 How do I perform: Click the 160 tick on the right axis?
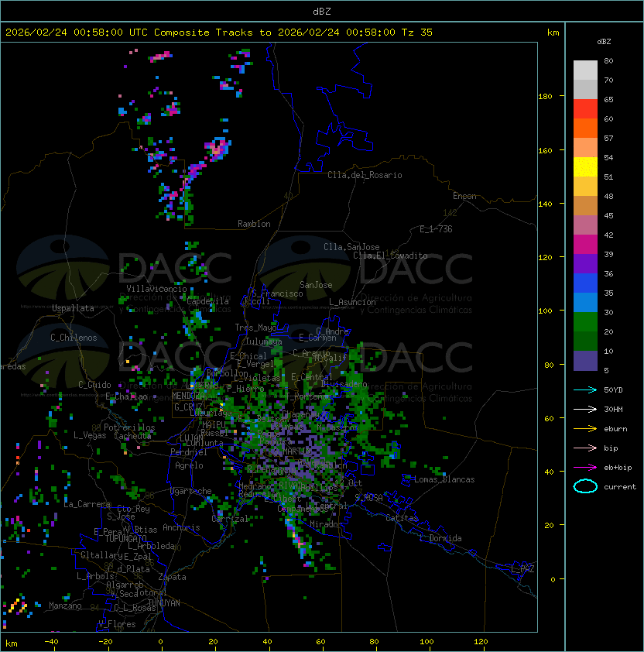[x=545, y=150]
